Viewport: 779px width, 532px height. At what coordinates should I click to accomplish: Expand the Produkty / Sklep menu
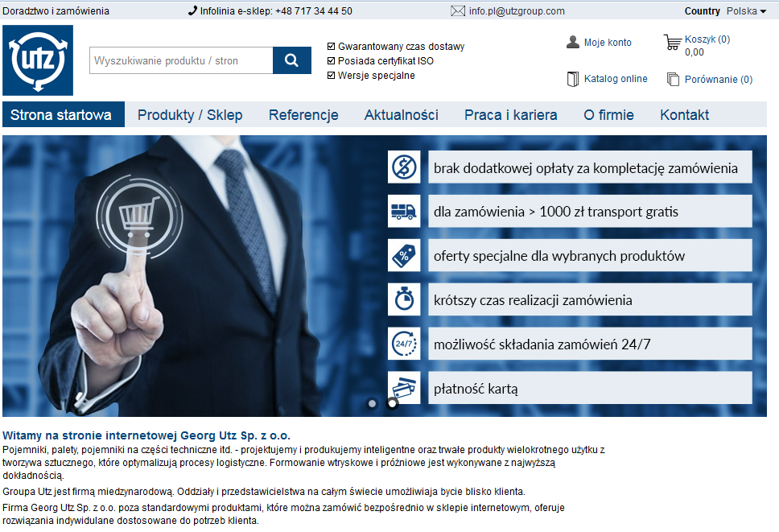(x=190, y=115)
